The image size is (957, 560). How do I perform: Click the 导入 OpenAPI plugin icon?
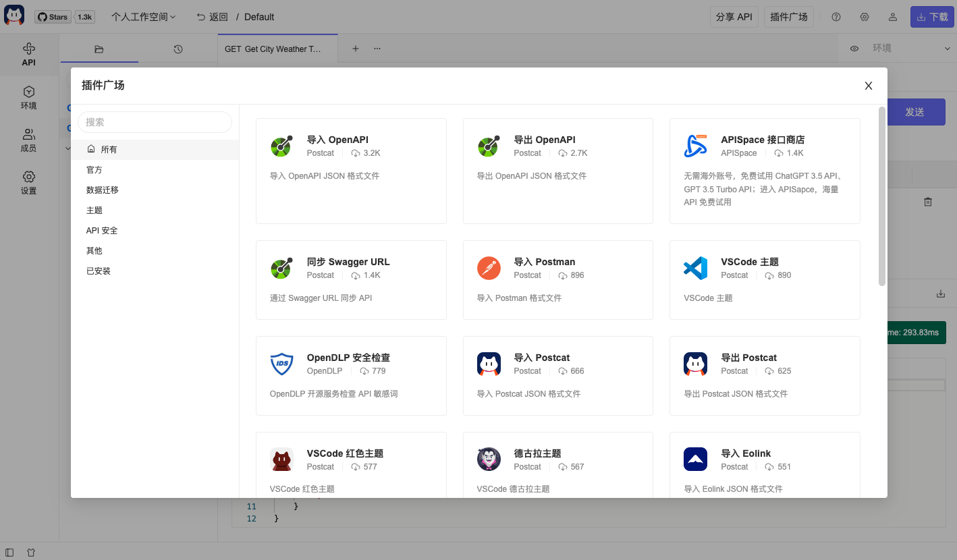click(281, 146)
